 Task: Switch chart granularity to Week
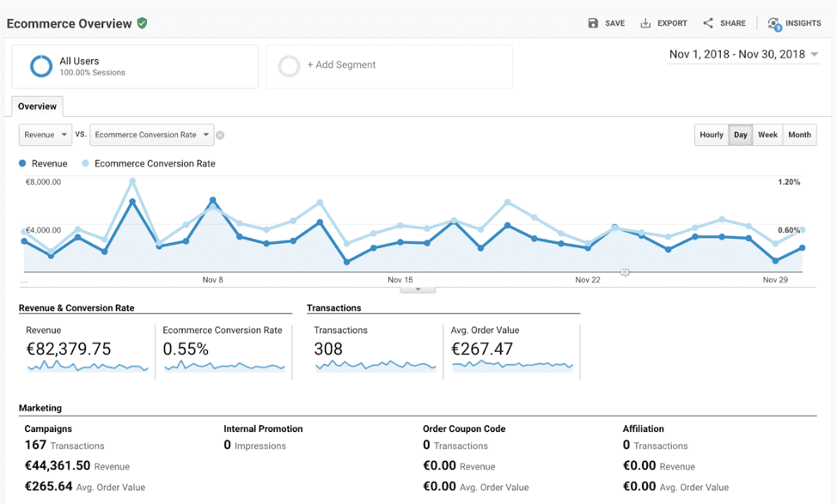pos(767,135)
